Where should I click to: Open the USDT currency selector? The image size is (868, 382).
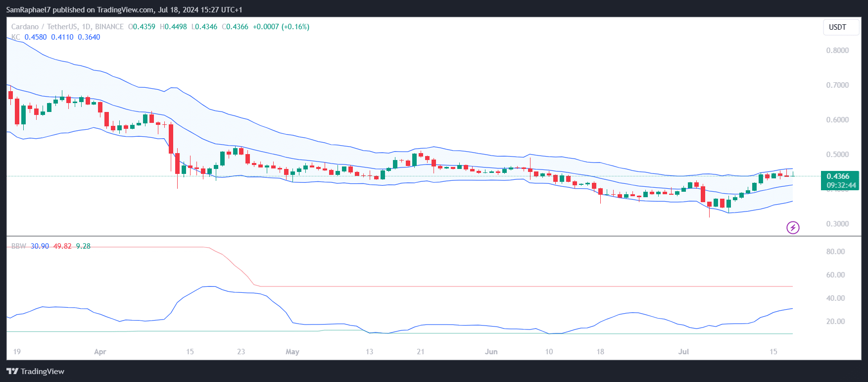841,27
